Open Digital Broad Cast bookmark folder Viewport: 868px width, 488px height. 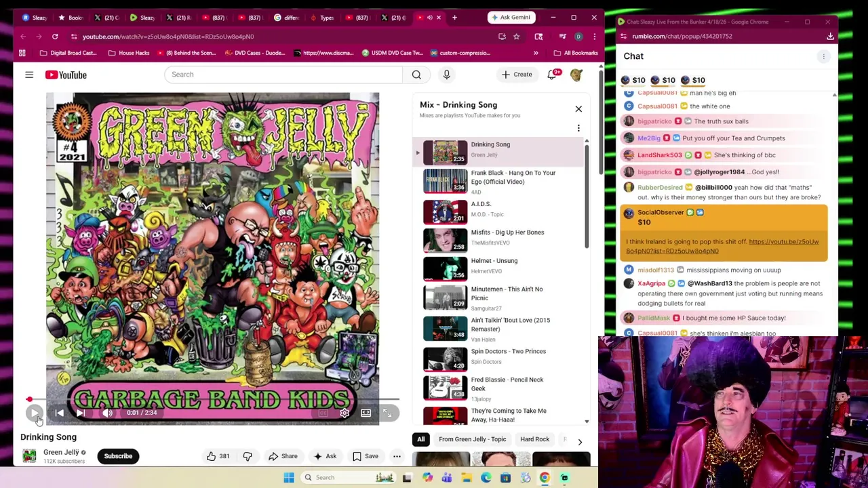[68, 53]
